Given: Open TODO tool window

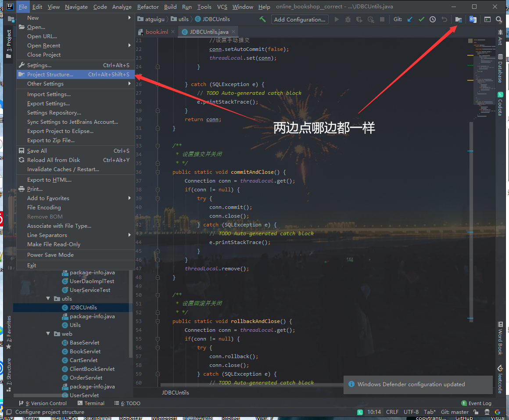Looking at the screenshot, I should point(127,403).
